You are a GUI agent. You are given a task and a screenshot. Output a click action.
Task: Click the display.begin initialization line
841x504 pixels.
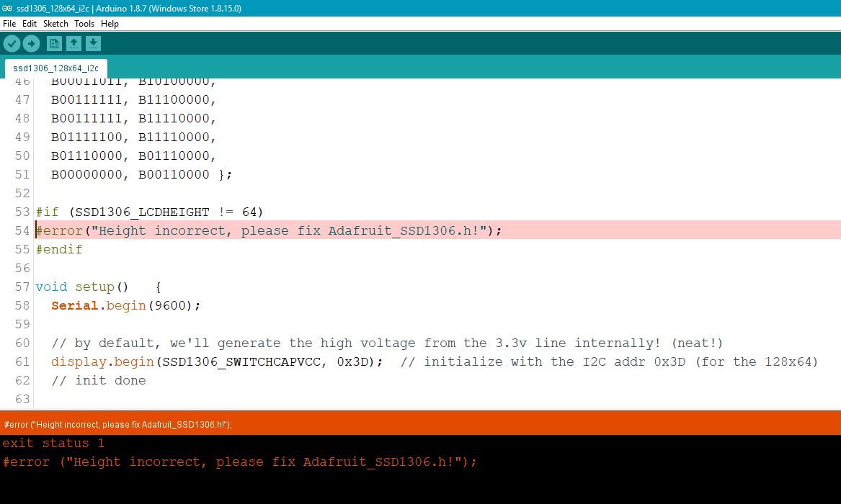coord(216,361)
